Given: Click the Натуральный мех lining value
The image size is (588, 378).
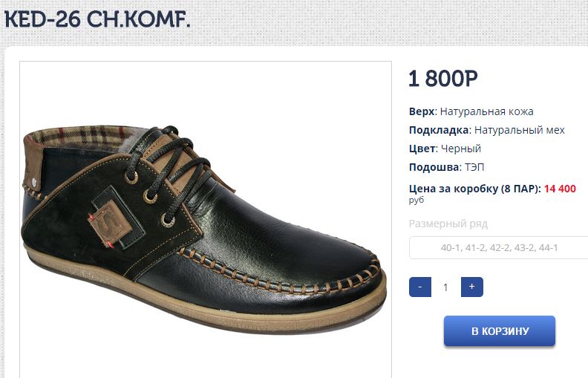Looking at the screenshot, I should click(520, 130).
